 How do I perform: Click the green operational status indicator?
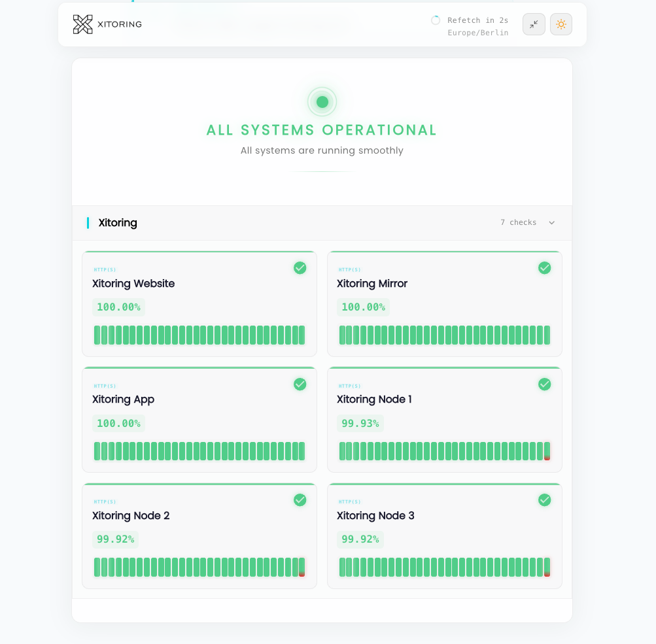click(322, 102)
